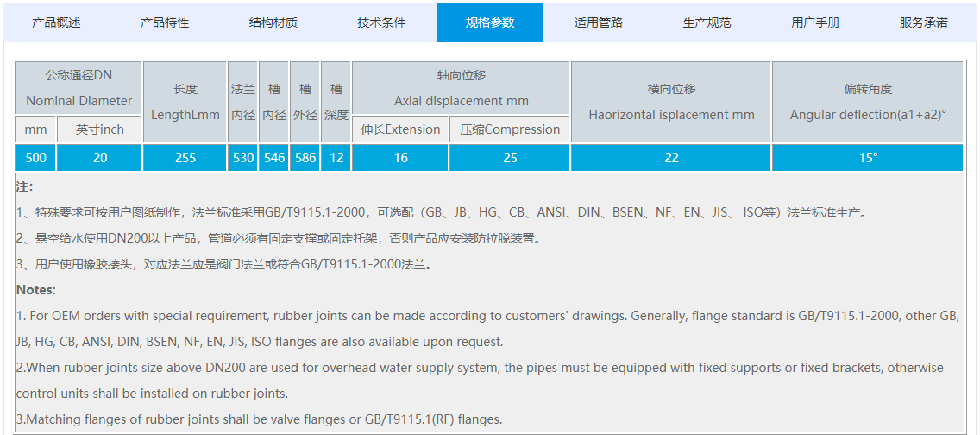Image resolution: width=980 pixels, height=435 pixels.
Task: Click the Nominal Diameter column header
Action: [x=79, y=88]
